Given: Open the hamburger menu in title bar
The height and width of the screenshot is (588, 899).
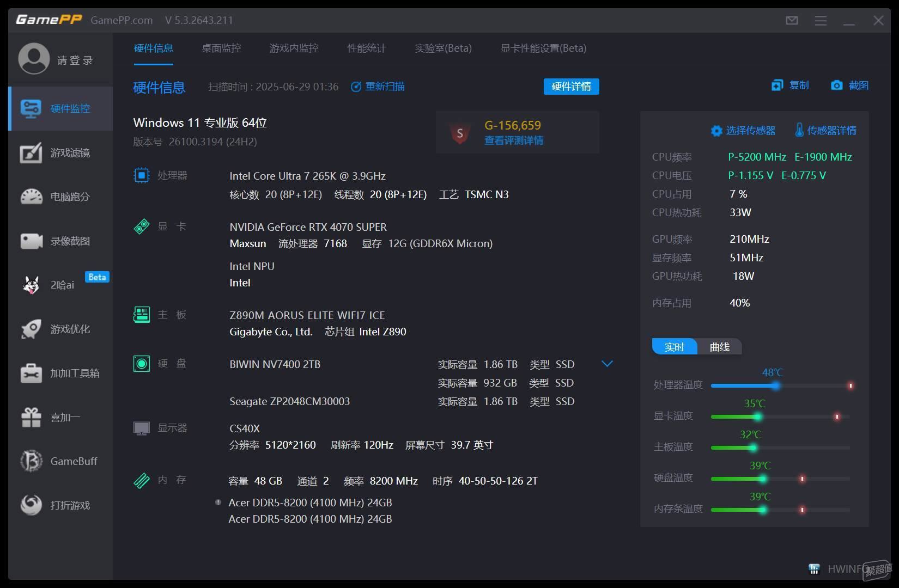Looking at the screenshot, I should 821,21.
